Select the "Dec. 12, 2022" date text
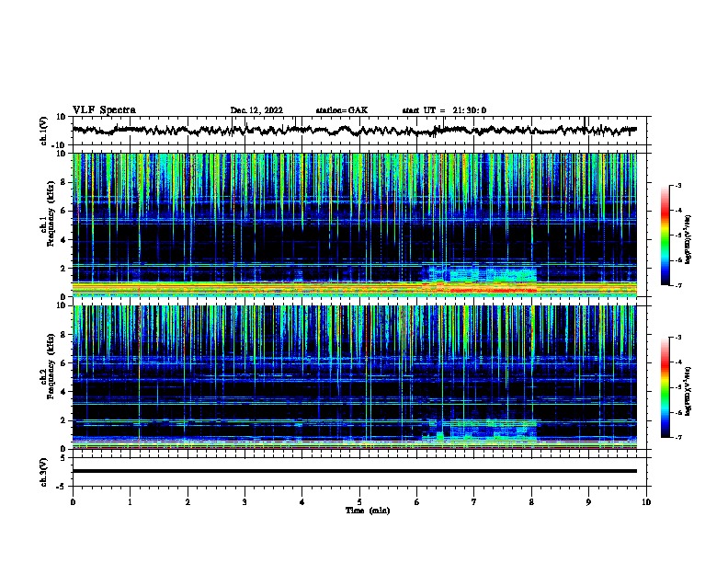Image resolution: width=728 pixels, height=563 pixels. pyautogui.click(x=256, y=110)
